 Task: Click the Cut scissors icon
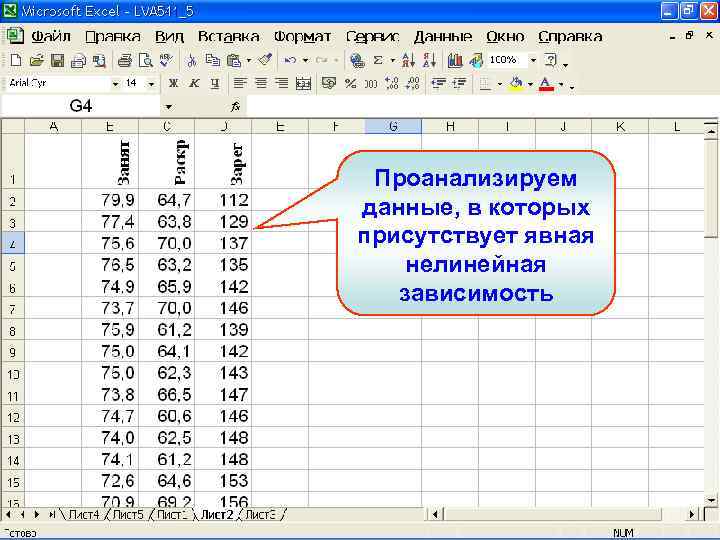point(192,60)
